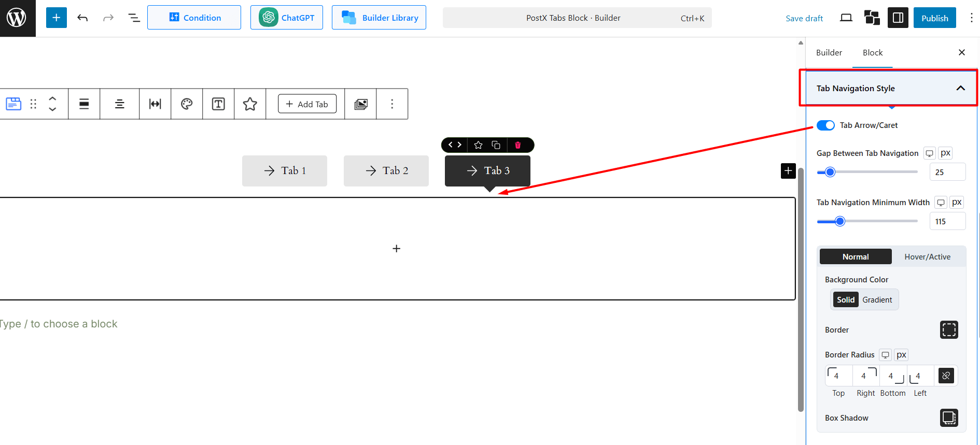Preview in desktop view icon

[846, 18]
